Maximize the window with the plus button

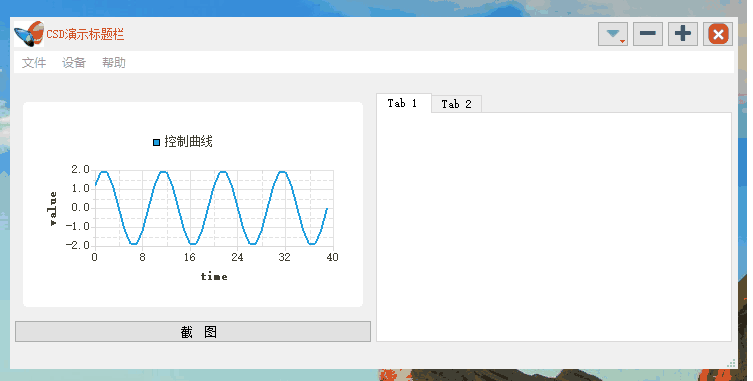pyautogui.click(x=683, y=34)
